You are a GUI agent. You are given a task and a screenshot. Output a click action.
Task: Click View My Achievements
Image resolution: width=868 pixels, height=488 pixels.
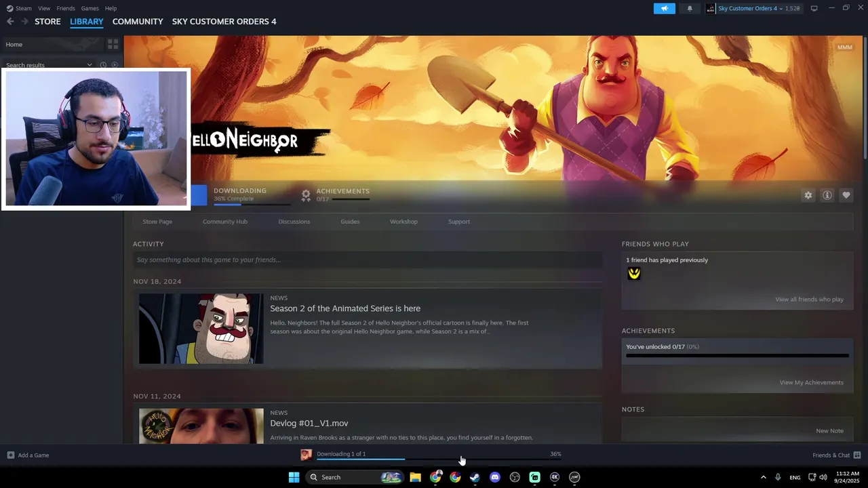point(811,382)
